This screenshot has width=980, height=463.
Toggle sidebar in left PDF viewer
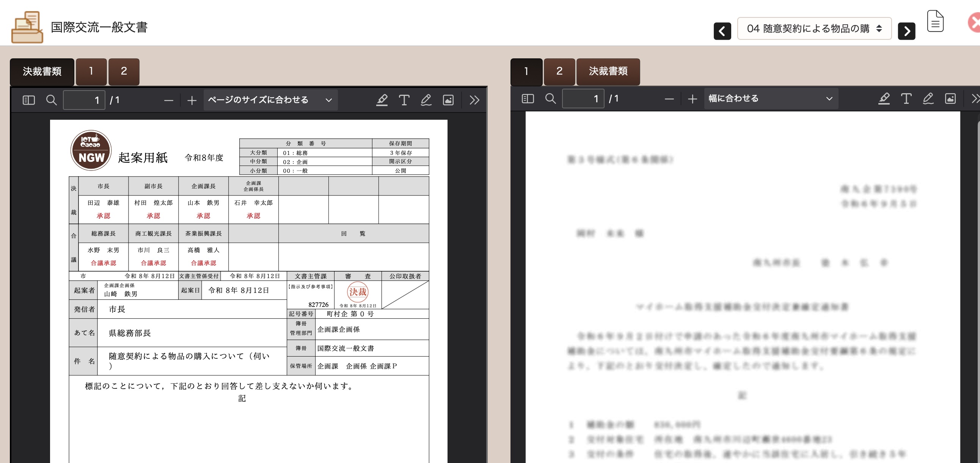tap(29, 100)
